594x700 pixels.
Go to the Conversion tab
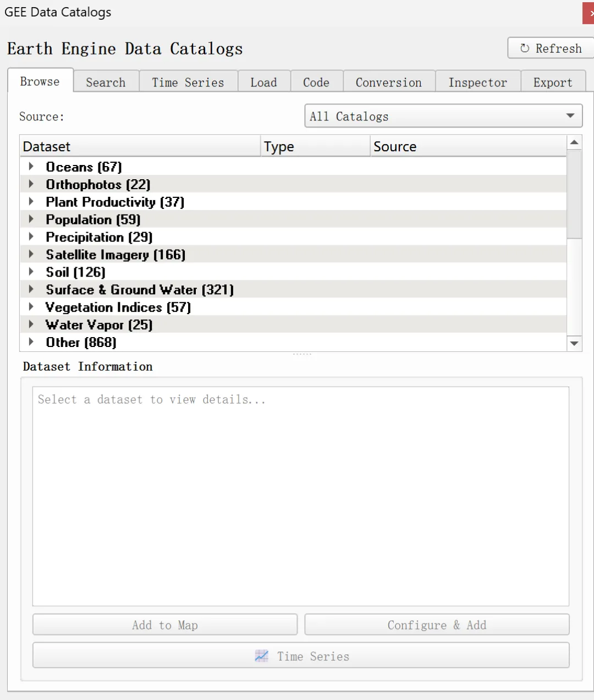point(389,82)
